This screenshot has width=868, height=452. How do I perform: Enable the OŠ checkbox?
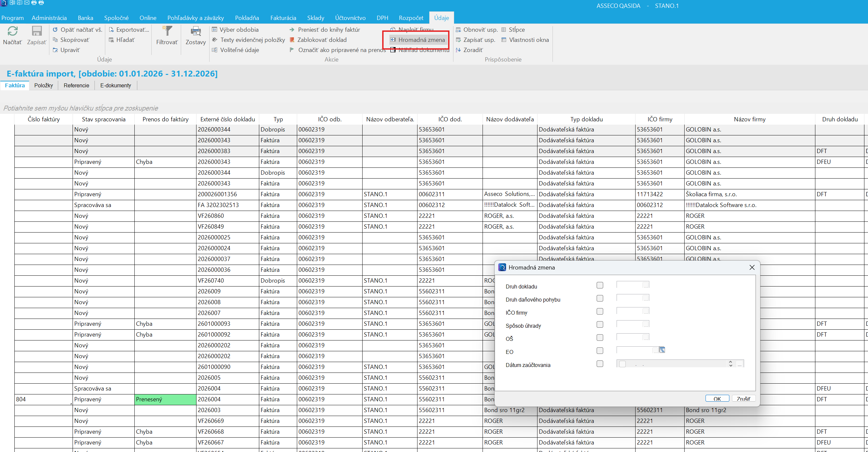tap(600, 338)
